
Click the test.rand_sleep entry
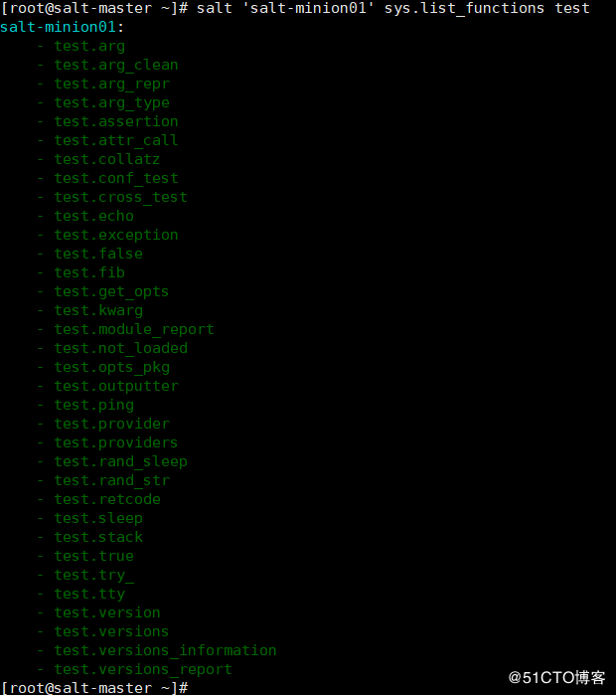pyautogui.click(x=120, y=461)
